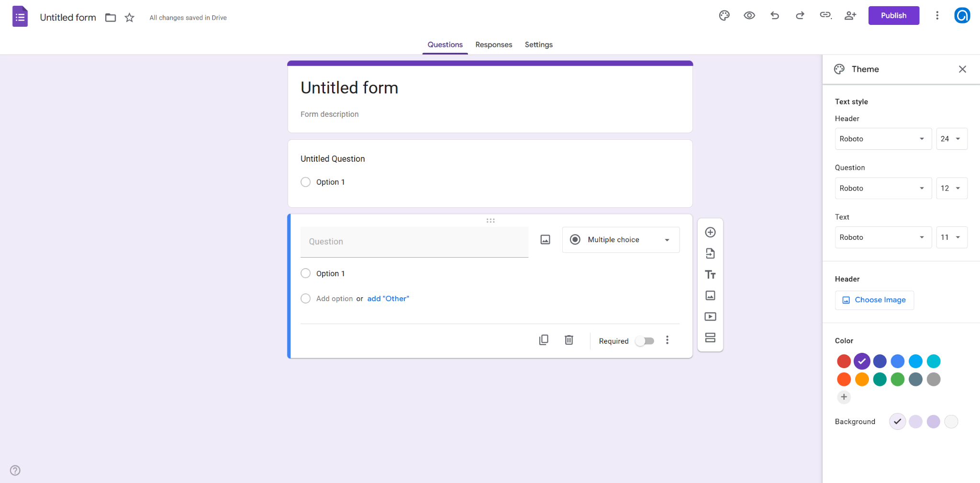Duplicate the selected question
This screenshot has height=483, width=980.
pyautogui.click(x=544, y=340)
